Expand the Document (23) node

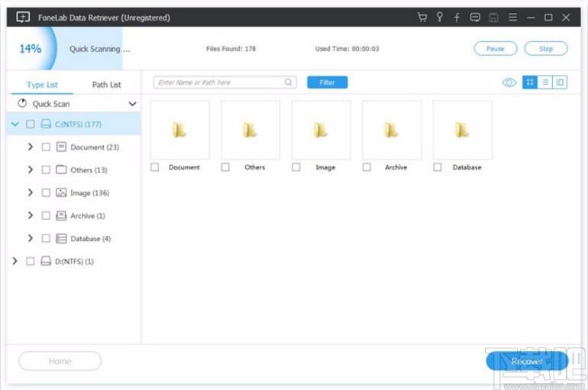[31, 147]
